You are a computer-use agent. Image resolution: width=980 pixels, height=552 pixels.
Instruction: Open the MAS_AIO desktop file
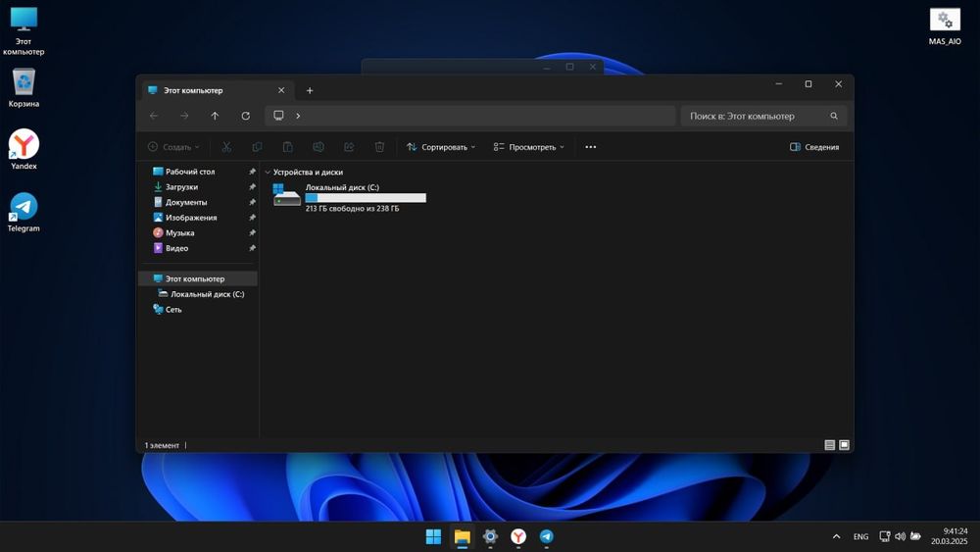(945, 22)
